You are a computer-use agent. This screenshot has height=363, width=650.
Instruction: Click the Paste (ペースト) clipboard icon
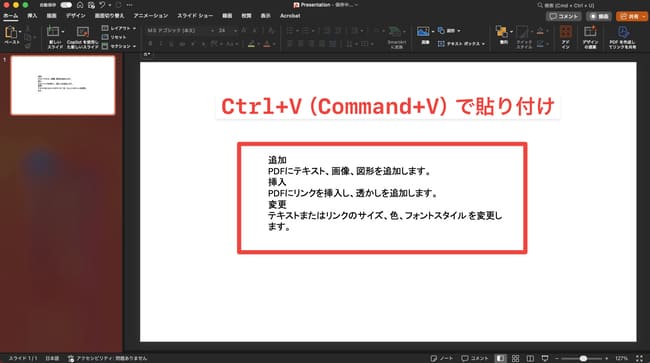(11, 32)
